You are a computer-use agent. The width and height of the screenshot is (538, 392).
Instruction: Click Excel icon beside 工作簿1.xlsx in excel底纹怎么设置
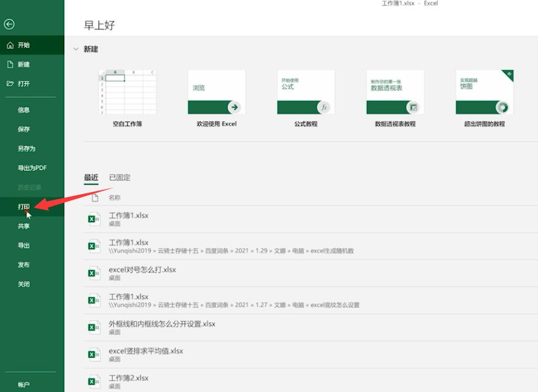coord(94,300)
